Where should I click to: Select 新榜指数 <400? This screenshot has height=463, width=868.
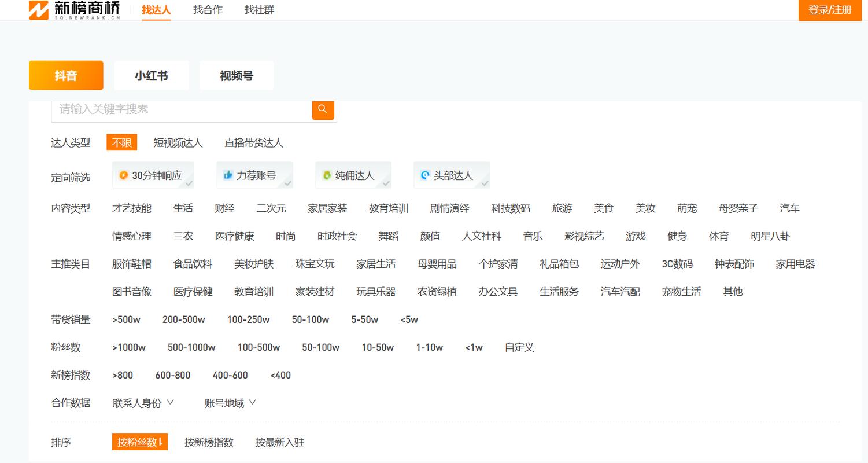(280, 375)
